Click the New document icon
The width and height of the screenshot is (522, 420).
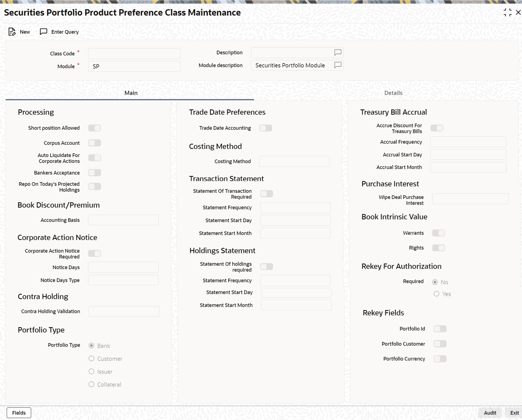point(12,32)
